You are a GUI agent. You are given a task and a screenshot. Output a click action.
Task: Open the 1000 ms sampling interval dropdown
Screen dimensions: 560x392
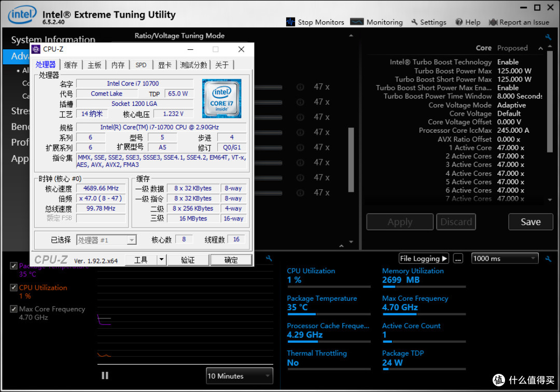tap(505, 258)
